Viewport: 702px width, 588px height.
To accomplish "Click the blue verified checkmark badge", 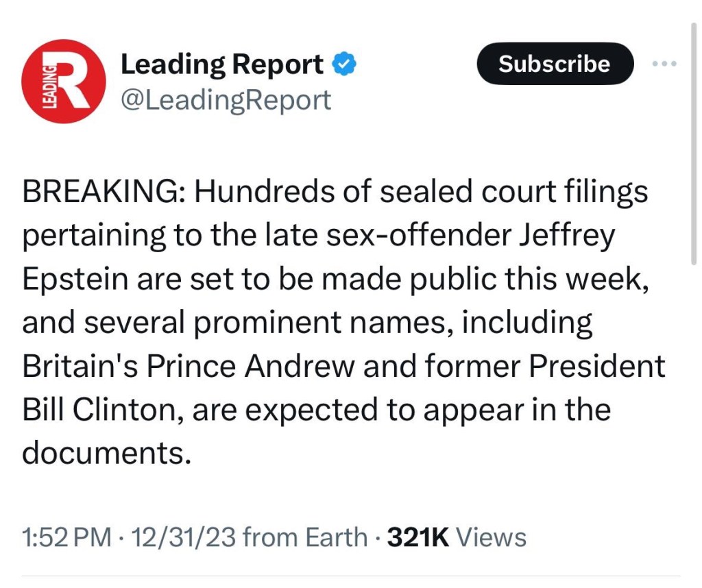I will click(344, 64).
